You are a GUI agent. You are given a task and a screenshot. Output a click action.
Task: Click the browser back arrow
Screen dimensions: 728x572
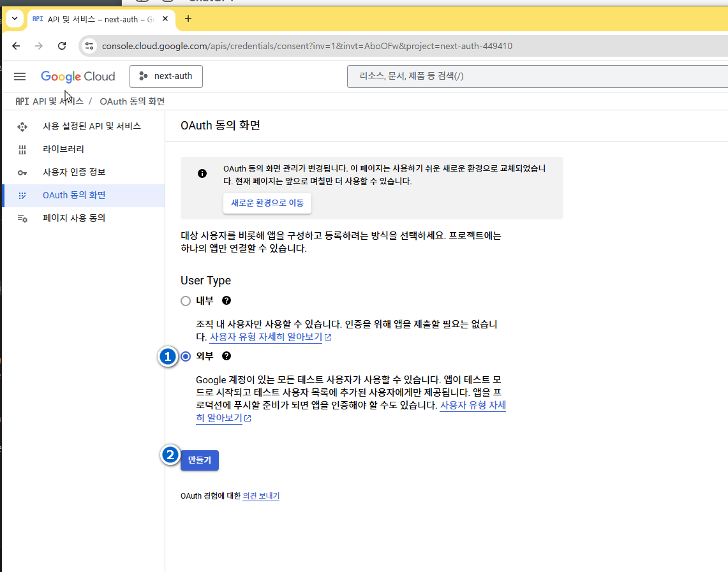point(16,46)
